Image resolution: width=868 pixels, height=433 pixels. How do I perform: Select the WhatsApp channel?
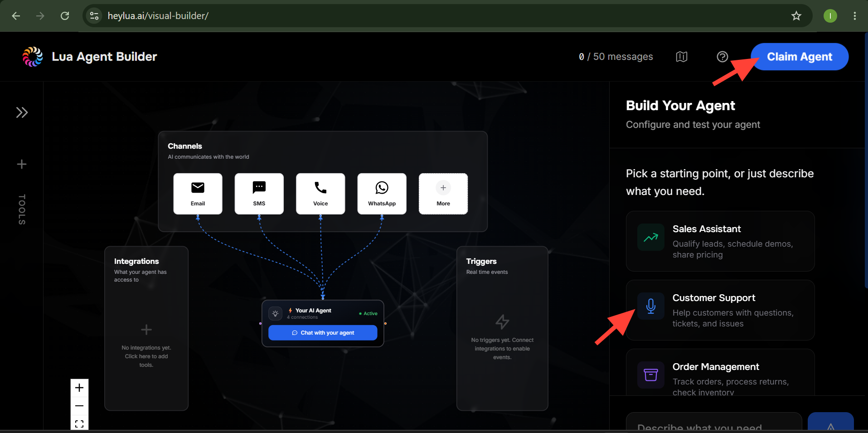(x=382, y=194)
